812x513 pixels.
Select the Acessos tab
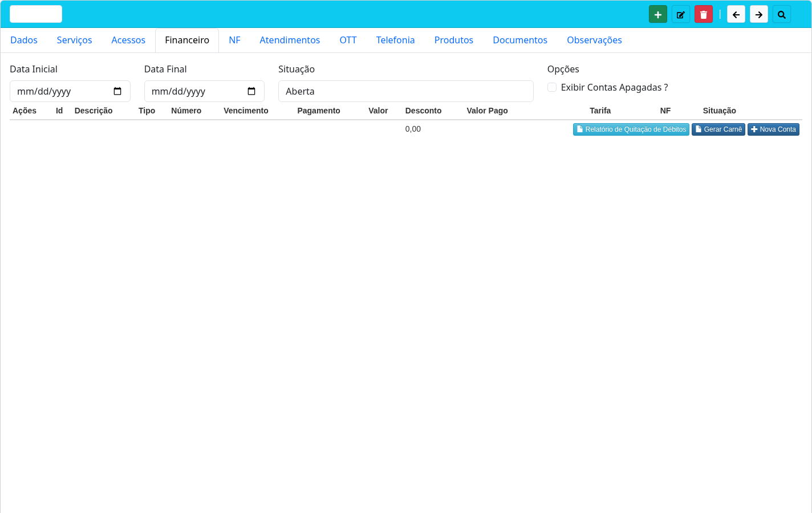click(x=128, y=40)
